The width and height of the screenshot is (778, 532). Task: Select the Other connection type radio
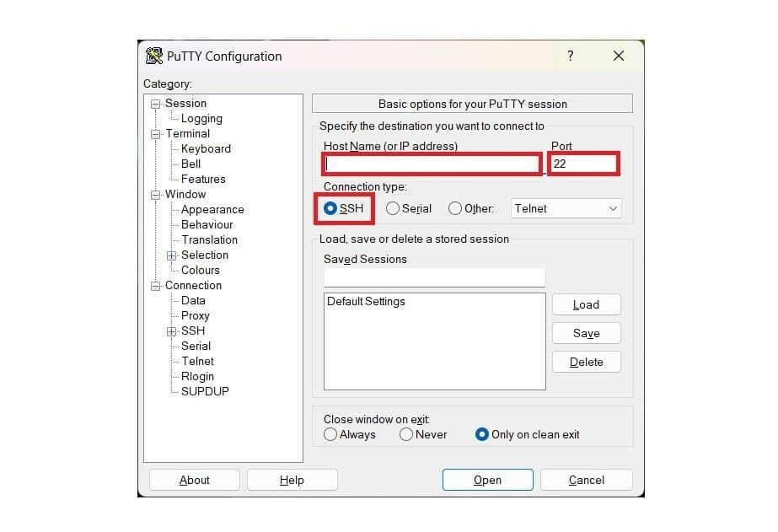click(x=455, y=208)
